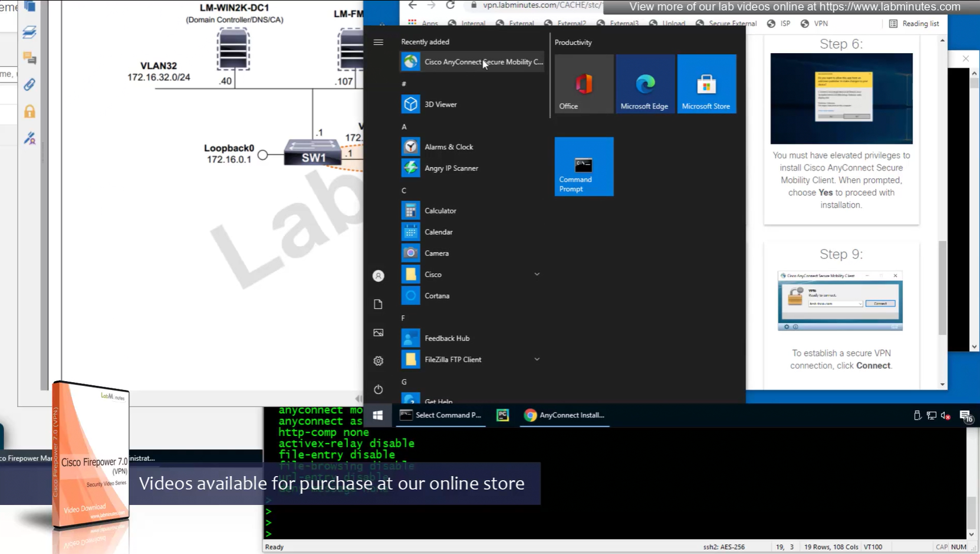
Task: Launch Angry IP Scanner
Action: (x=450, y=168)
